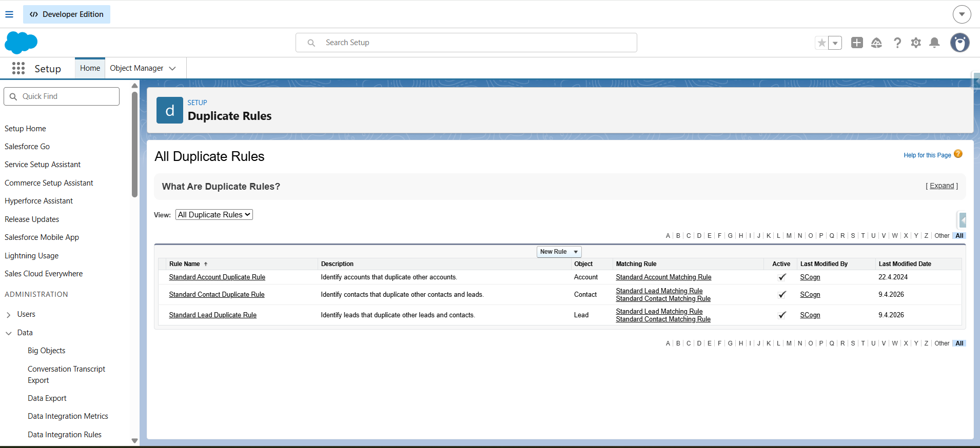980x448 pixels.
Task: Open the Trailhead guidance icon
Action: tap(876, 43)
